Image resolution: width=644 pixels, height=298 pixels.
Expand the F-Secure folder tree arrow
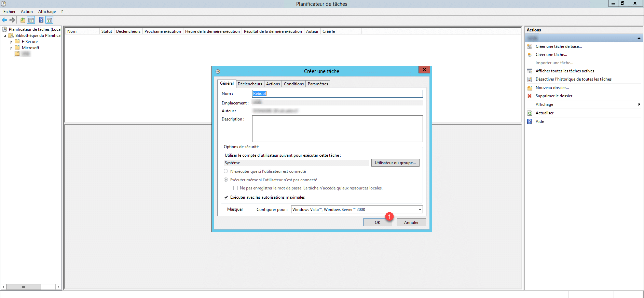[11, 42]
